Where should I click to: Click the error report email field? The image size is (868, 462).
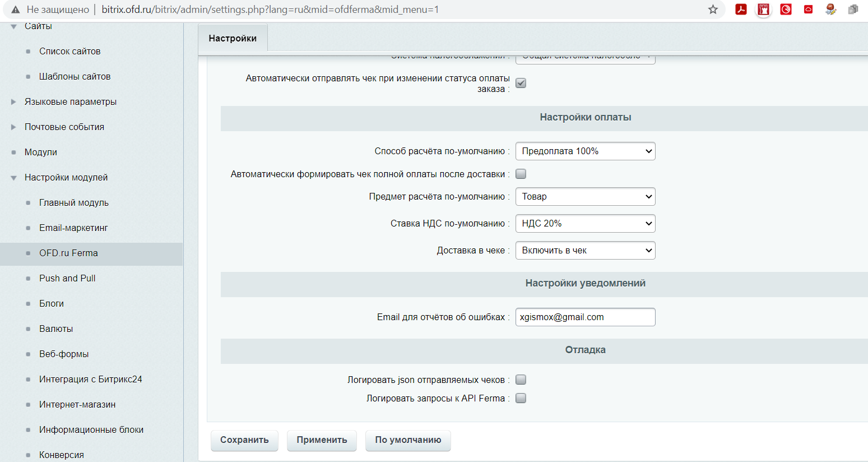(x=585, y=317)
